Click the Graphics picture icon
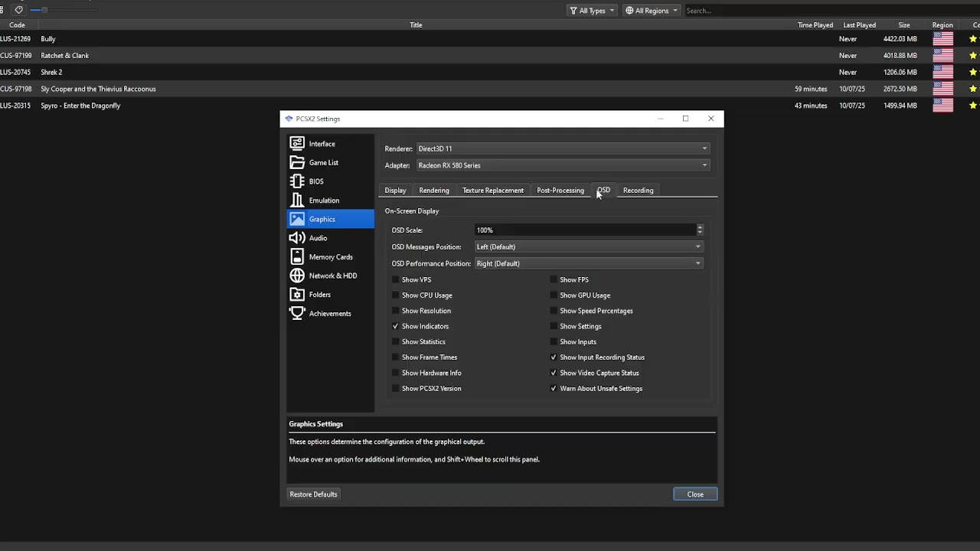The width and height of the screenshot is (980, 551). coord(297,219)
